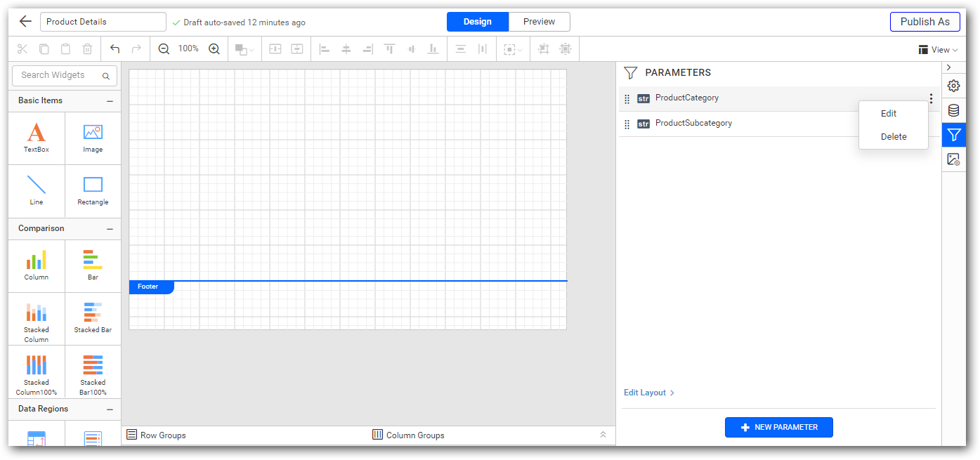Select the Stacked Bar chart widget
Viewport: 980px width, 460px height.
click(x=92, y=320)
